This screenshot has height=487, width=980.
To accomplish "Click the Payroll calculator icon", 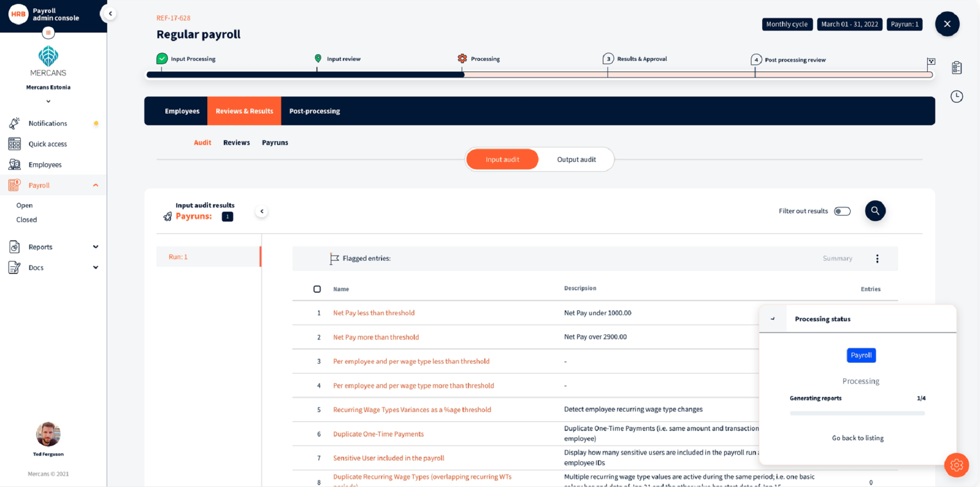I will pos(14,185).
